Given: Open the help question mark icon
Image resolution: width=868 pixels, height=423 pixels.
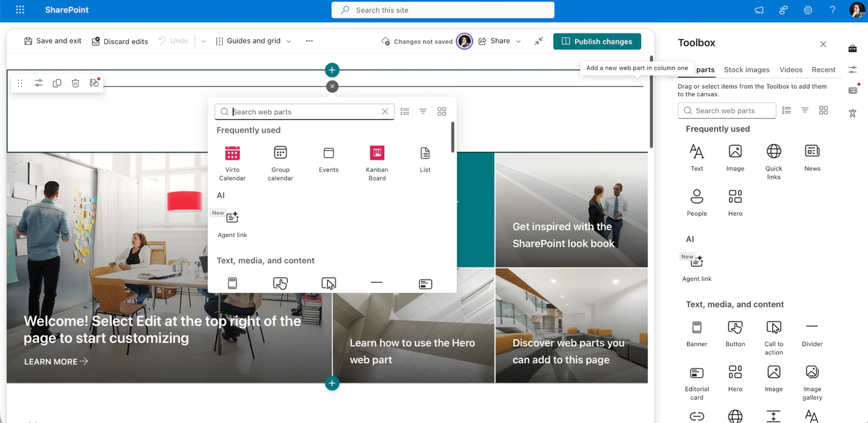Looking at the screenshot, I should [x=833, y=10].
